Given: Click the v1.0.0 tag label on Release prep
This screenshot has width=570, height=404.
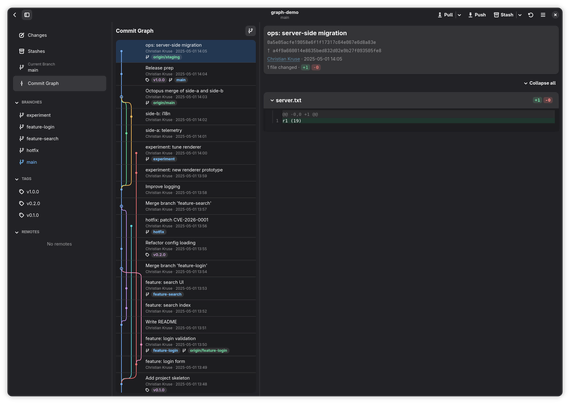Looking at the screenshot, I should [x=159, y=80].
